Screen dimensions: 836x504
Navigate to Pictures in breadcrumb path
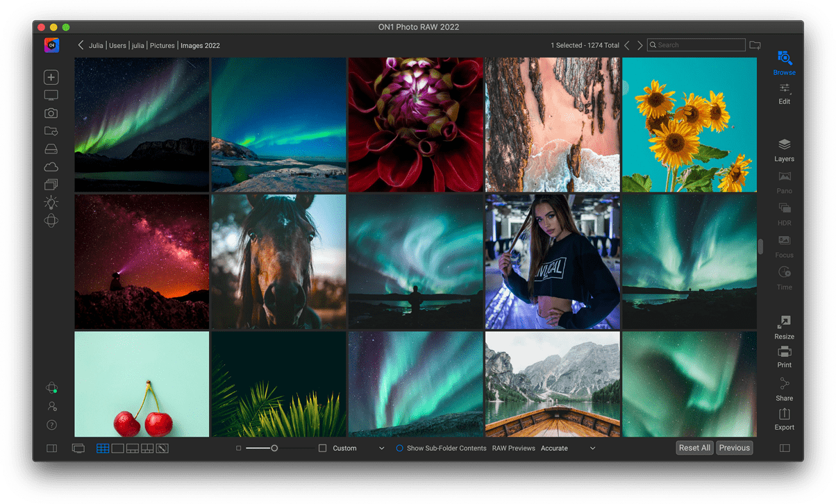[x=162, y=46]
